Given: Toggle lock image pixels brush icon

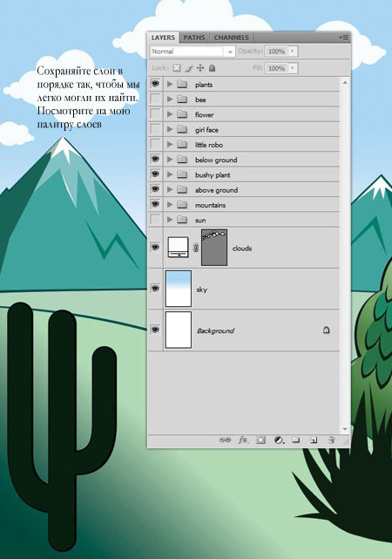Looking at the screenshot, I should tap(189, 68).
